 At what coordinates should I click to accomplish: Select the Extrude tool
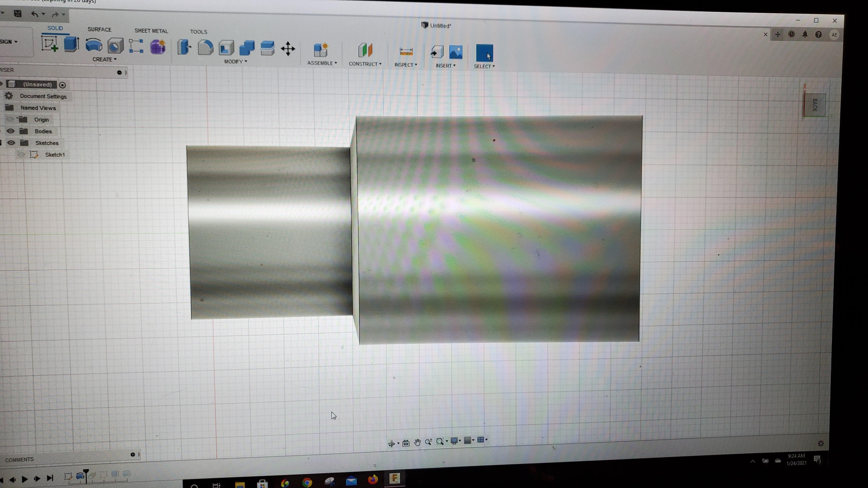(x=71, y=45)
